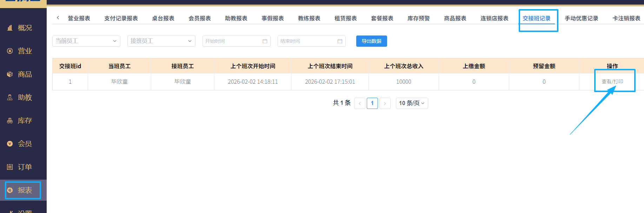Open the 会员 sidebar menu

coord(23,144)
